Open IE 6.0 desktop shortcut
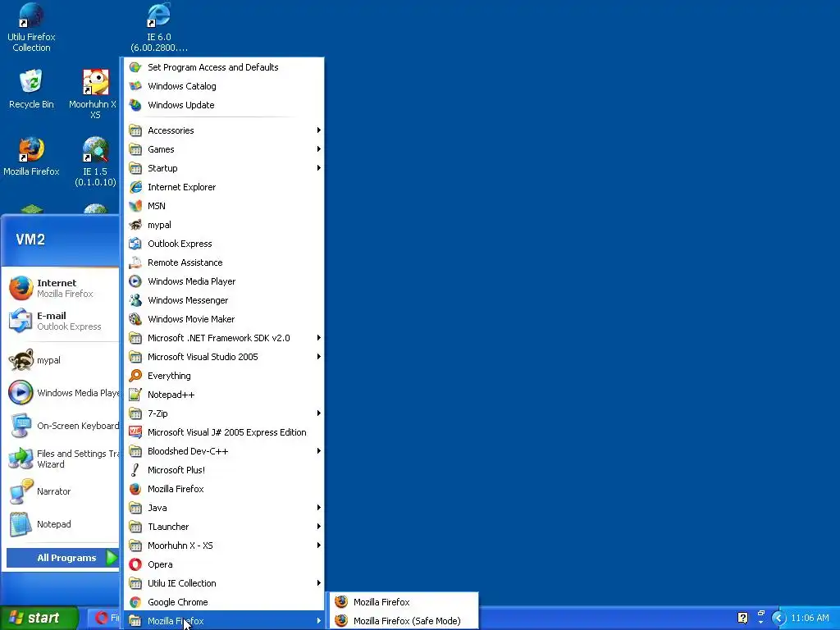Screen dimensions: 840x630 159,27
